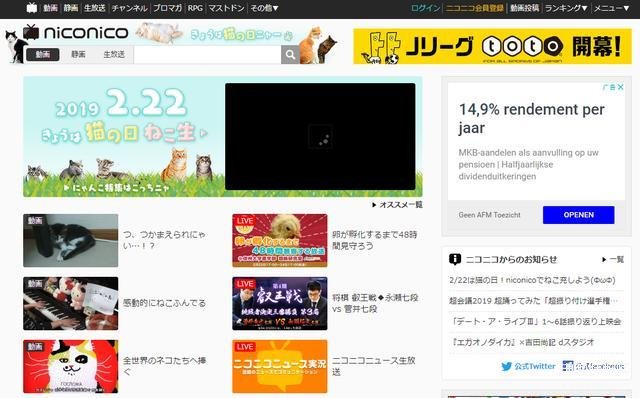
Task: Open the 動画投稿 link
Action: pyautogui.click(x=524, y=8)
